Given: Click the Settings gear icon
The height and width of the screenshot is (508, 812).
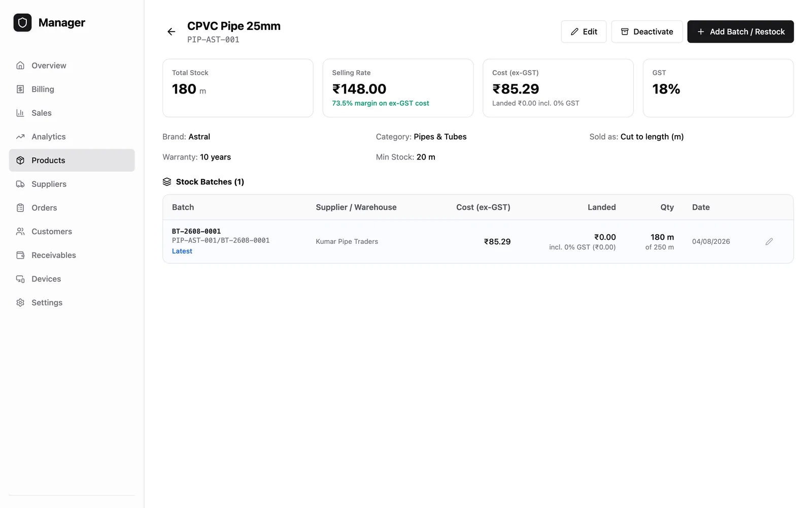Looking at the screenshot, I should tap(20, 303).
